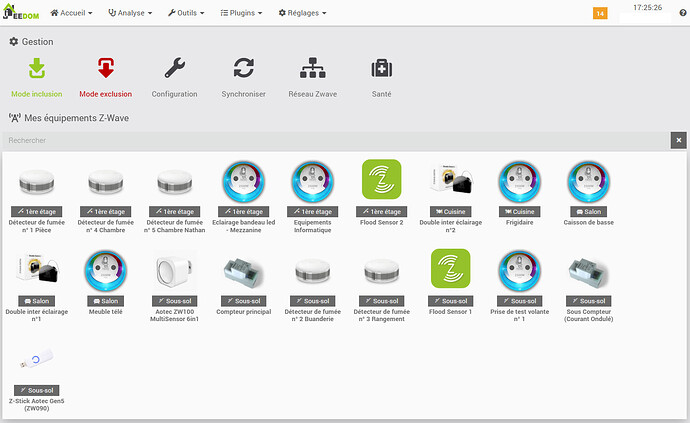Expand the Analyse dropdown menu
The height and width of the screenshot is (423, 690).
click(x=130, y=13)
